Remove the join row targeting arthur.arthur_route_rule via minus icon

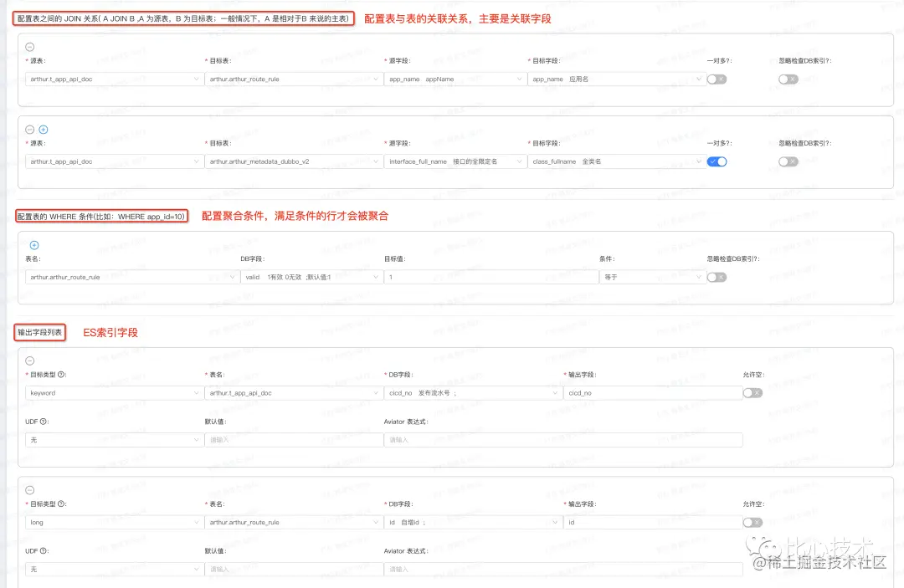click(30, 47)
